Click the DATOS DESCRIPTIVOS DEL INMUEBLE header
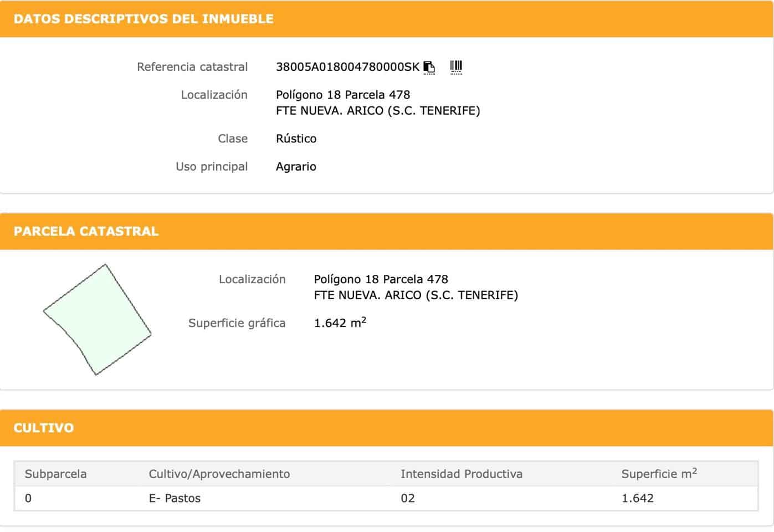 click(x=143, y=18)
